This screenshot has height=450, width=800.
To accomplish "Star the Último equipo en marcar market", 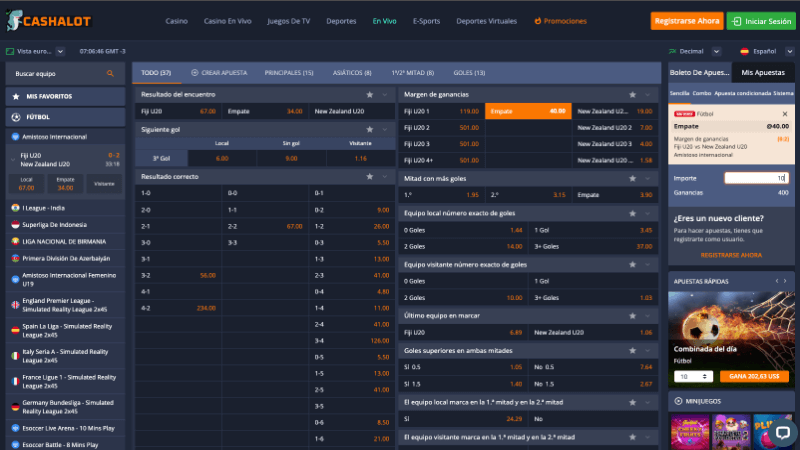I will coord(633,316).
